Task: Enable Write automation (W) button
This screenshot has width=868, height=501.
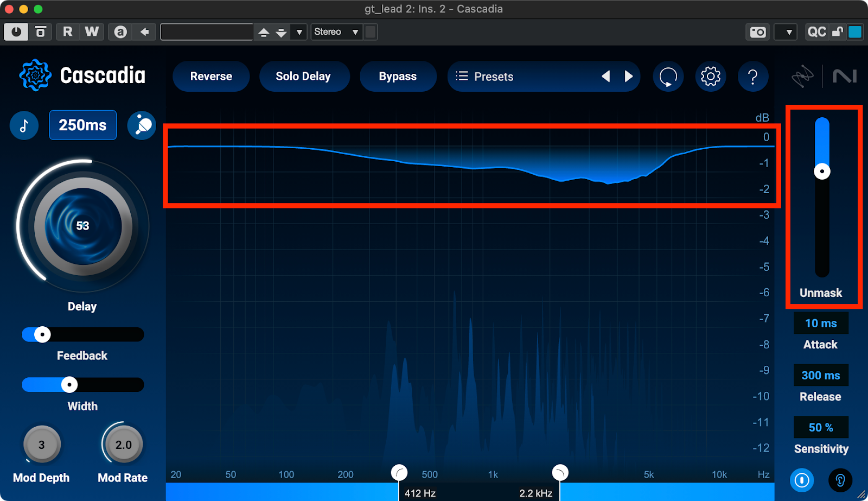Action: coord(92,32)
